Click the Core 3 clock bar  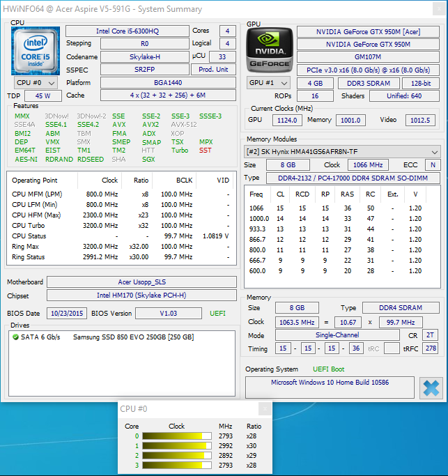point(177,466)
